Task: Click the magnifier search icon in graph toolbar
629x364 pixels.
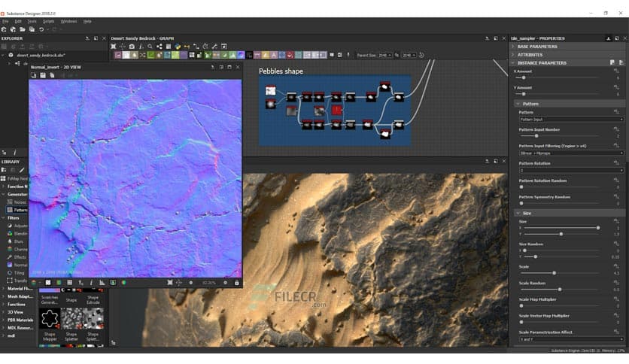Action: (x=150, y=47)
